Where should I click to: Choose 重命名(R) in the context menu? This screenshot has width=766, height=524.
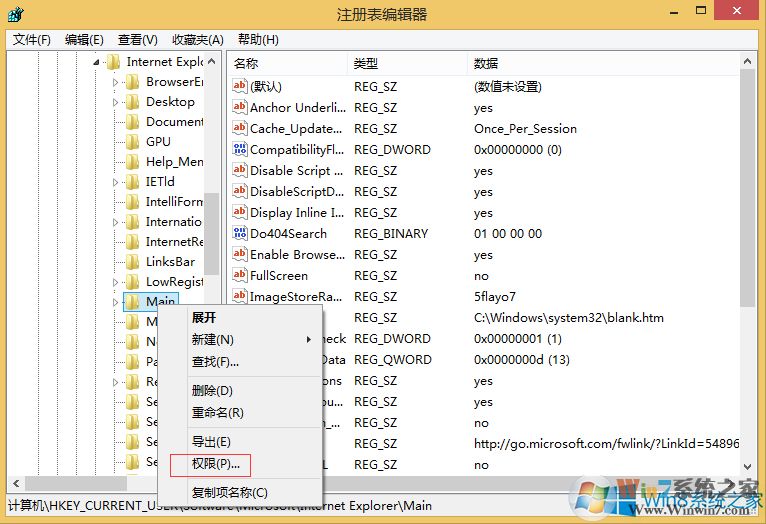pos(217,413)
